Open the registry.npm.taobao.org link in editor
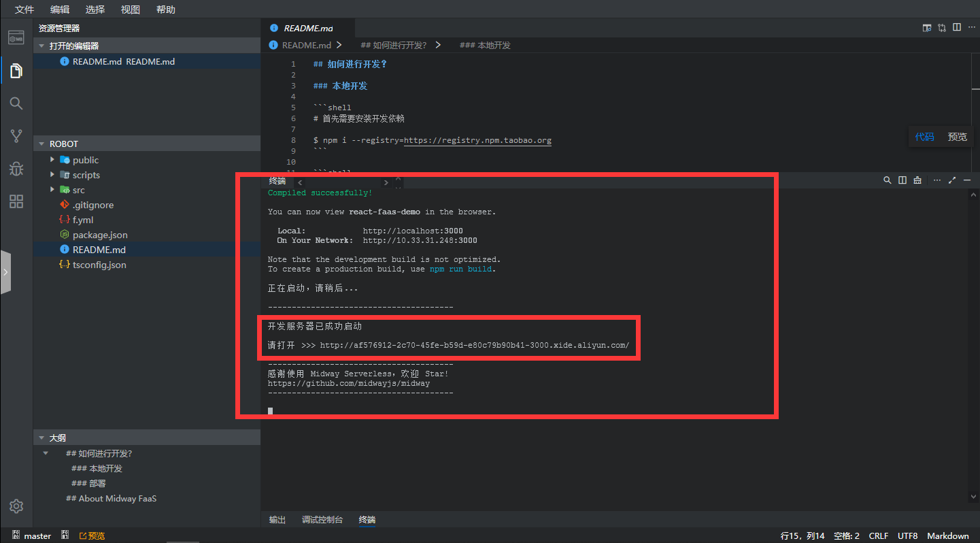Screen dimensions: 980x543 [478, 140]
